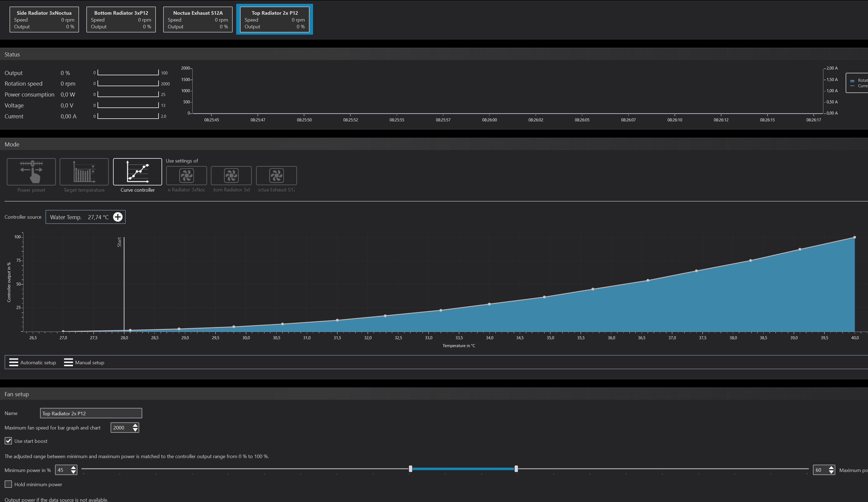Screen dimensions: 868x502
Task: Click the minimum power slider handle
Action: (x=410, y=469)
